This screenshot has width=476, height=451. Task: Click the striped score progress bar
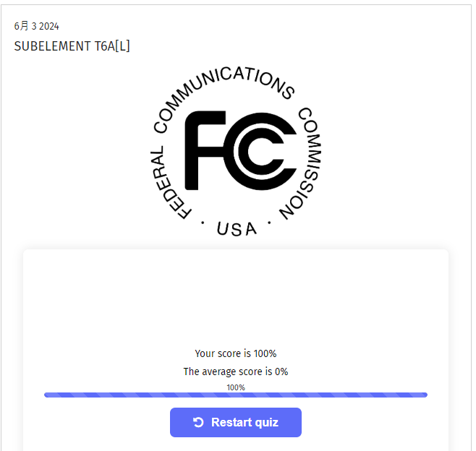(235, 395)
